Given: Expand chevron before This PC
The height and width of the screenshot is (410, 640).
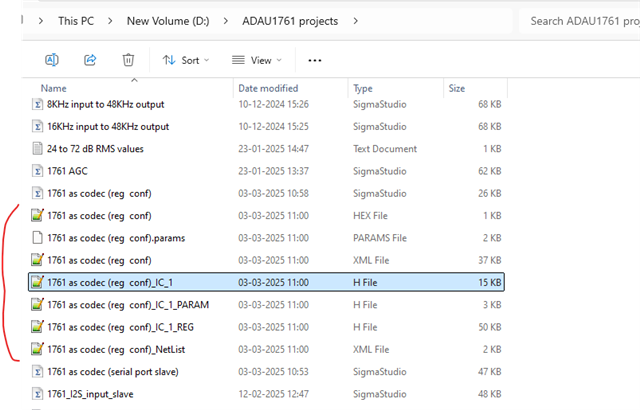Looking at the screenshot, I should 40,21.
